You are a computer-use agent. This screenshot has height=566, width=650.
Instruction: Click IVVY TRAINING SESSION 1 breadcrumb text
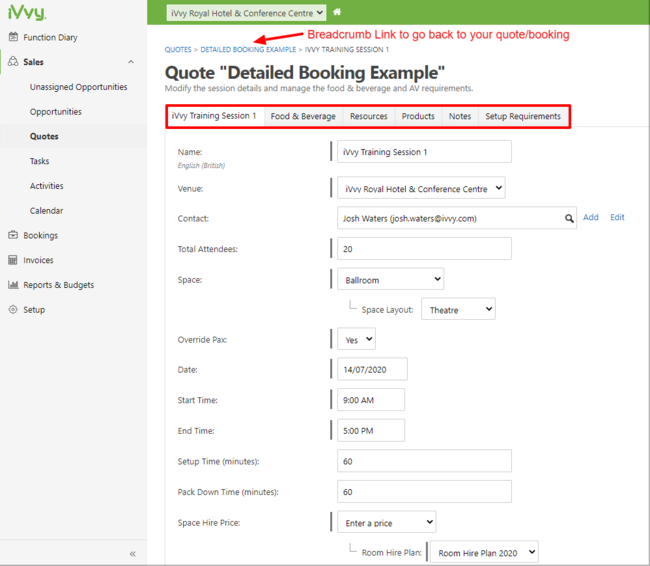click(x=347, y=49)
